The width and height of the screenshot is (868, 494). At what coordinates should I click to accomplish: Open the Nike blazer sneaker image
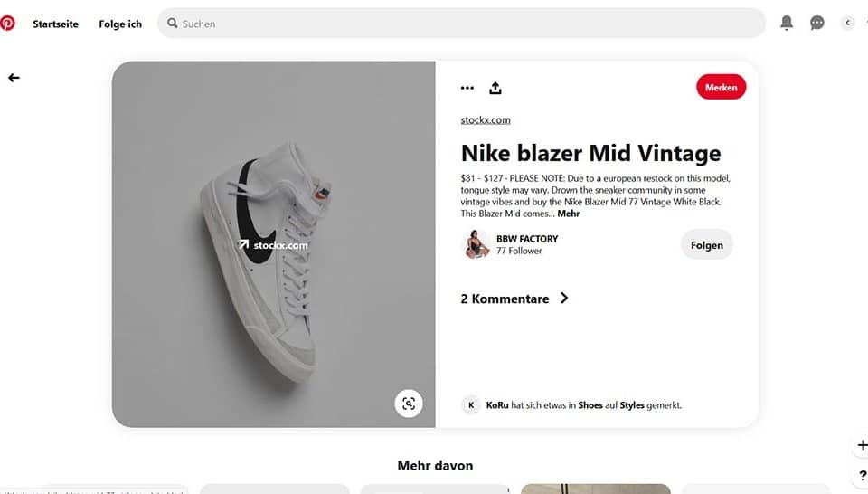273,244
